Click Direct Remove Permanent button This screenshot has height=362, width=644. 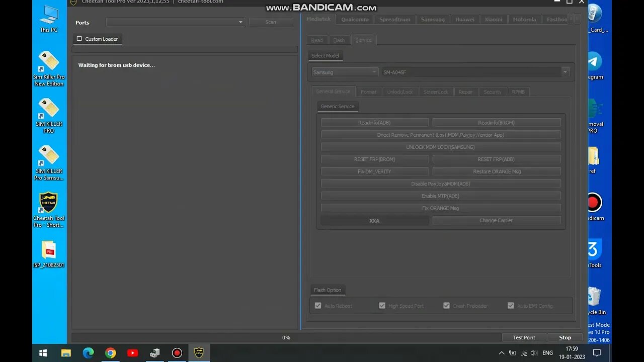click(x=441, y=135)
